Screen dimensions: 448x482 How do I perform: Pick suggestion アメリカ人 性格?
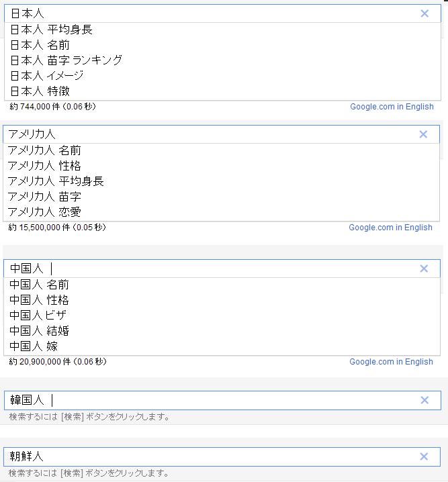coord(44,166)
